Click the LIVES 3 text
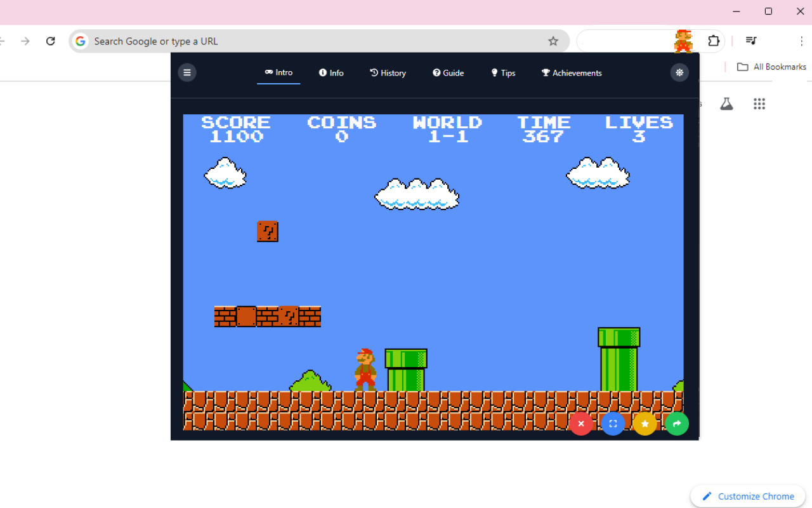The image size is (812, 508). [x=639, y=129]
